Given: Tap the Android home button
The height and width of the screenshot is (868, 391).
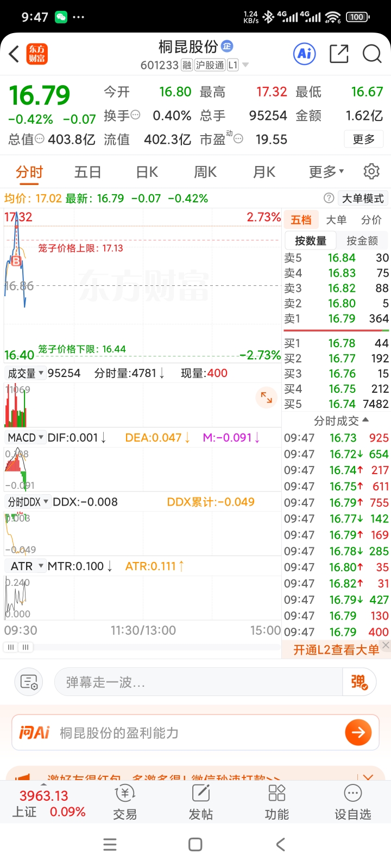Looking at the screenshot, I should point(195,845).
